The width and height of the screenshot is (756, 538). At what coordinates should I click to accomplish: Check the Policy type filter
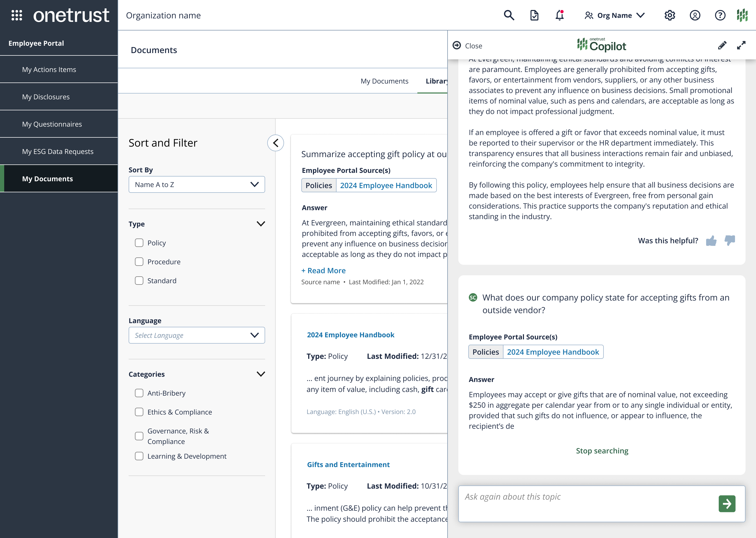[139, 243]
